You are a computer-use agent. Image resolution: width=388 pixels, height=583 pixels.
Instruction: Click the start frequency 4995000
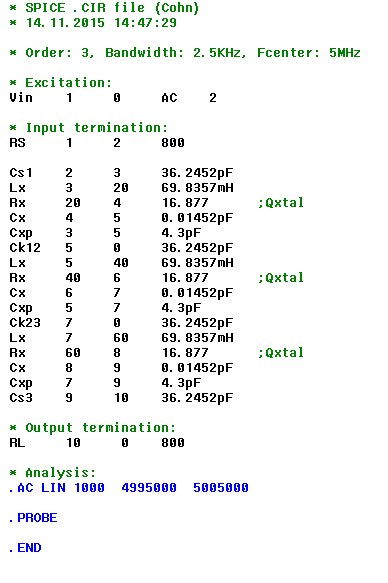(149, 488)
